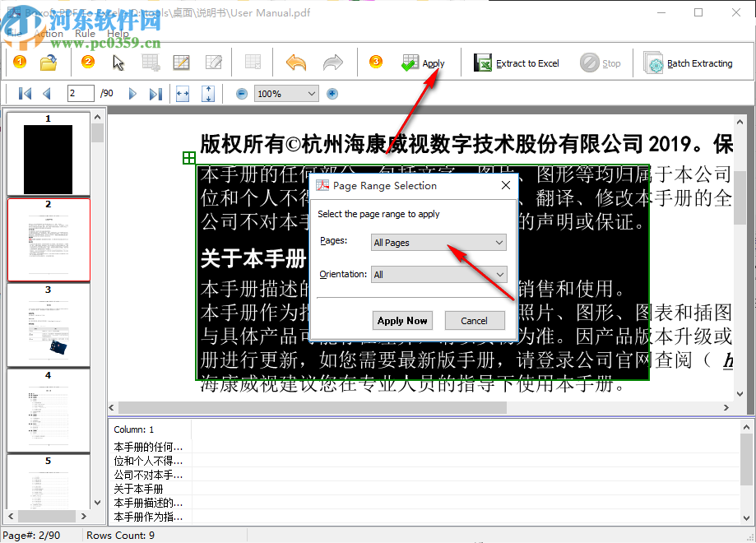Open the Orientation dropdown
Image resolution: width=756 pixels, height=543 pixels.
pyautogui.click(x=438, y=274)
